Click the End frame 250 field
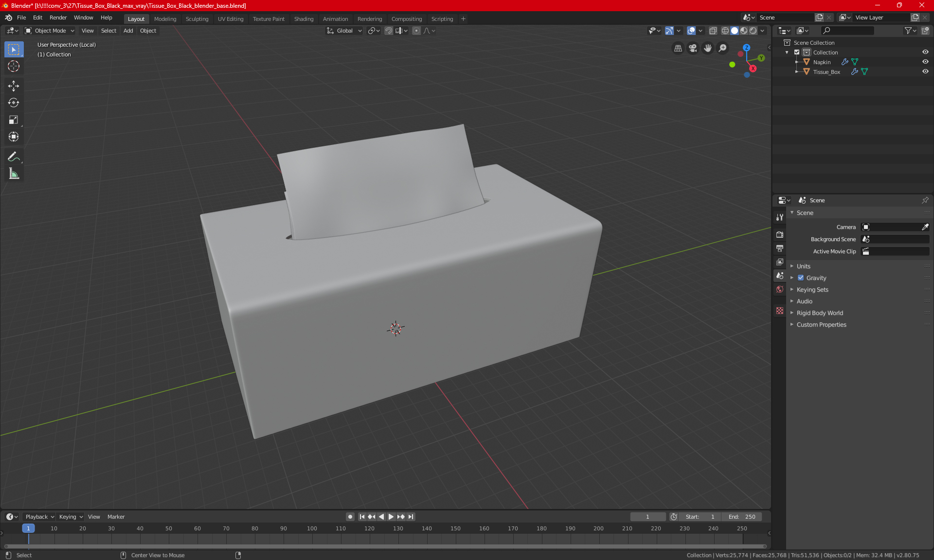 [742, 517]
